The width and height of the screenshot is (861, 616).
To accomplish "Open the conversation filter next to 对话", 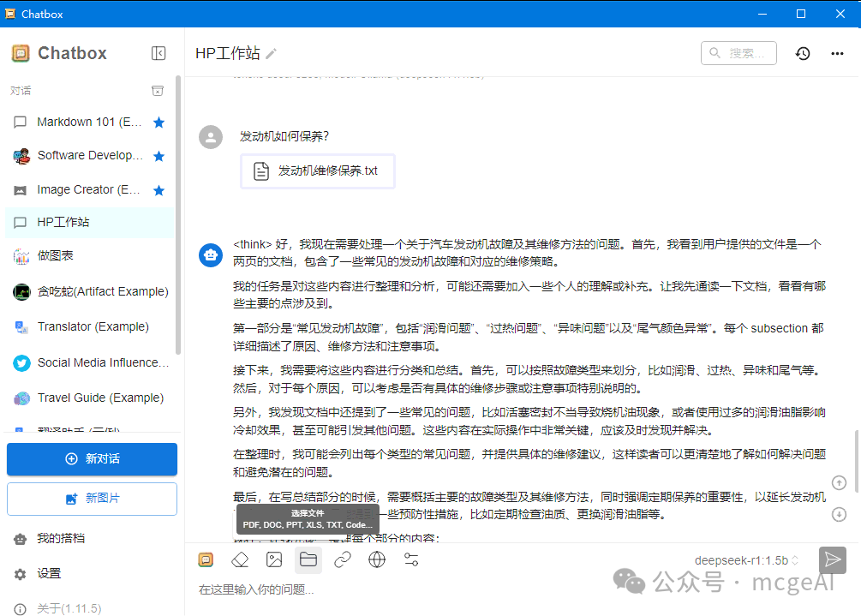I will coord(158,90).
